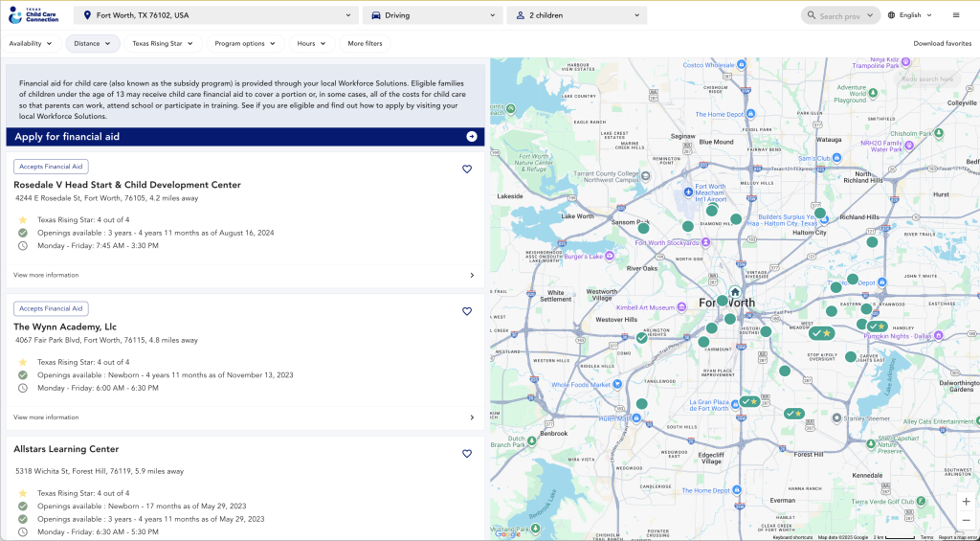Favorite Allstars Learning Center with heart icon

(467, 454)
